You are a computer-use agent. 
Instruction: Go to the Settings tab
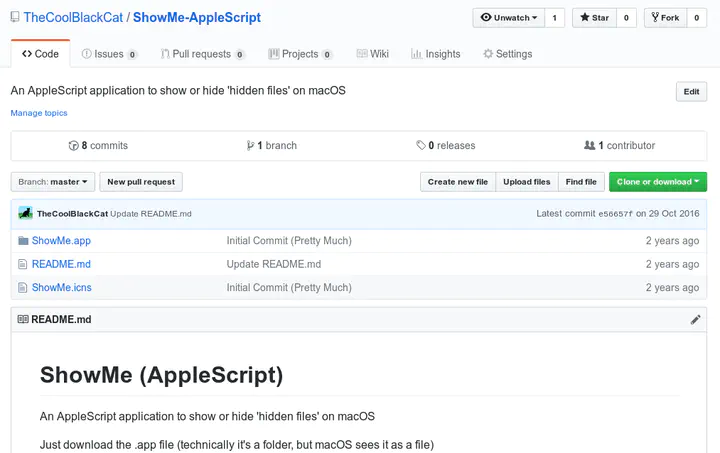click(507, 54)
